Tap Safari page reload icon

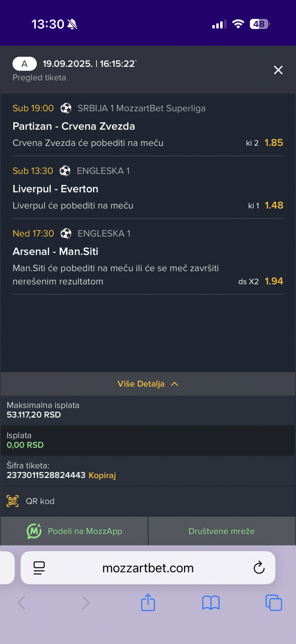pyautogui.click(x=259, y=567)
